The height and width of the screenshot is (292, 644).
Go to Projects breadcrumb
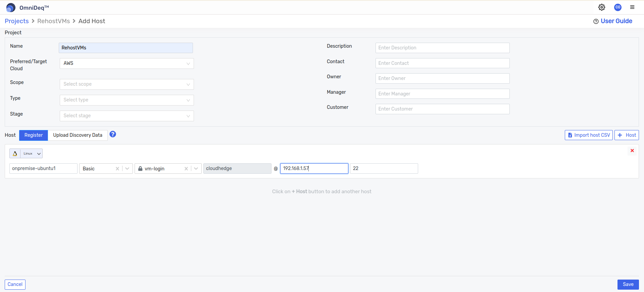click(x=17, y=21)
